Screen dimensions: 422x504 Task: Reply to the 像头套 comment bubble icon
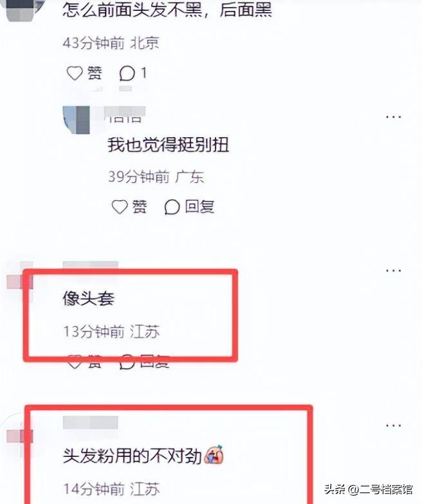point(127,362)
